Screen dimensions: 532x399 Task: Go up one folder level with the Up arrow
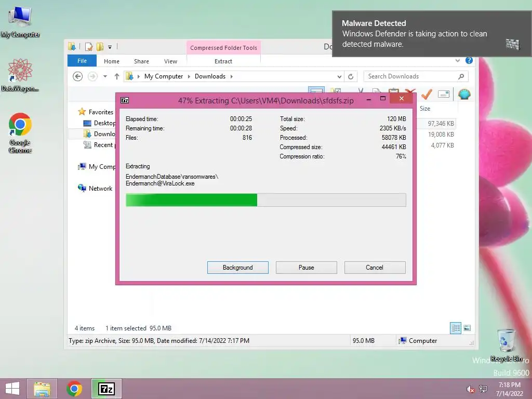tap(117, 76)
